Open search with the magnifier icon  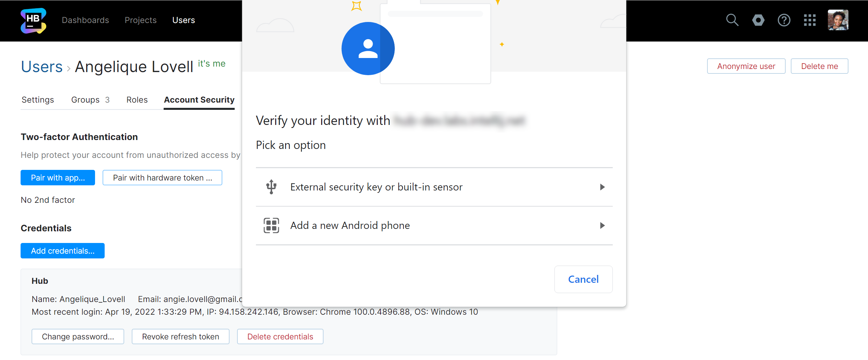732,20
